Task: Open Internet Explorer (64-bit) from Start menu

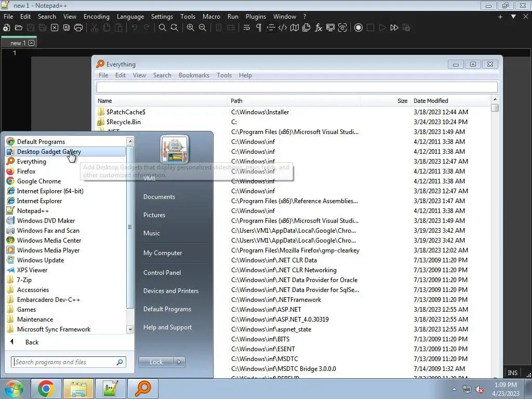Action: pyautogui.click(x=65, y=191)
